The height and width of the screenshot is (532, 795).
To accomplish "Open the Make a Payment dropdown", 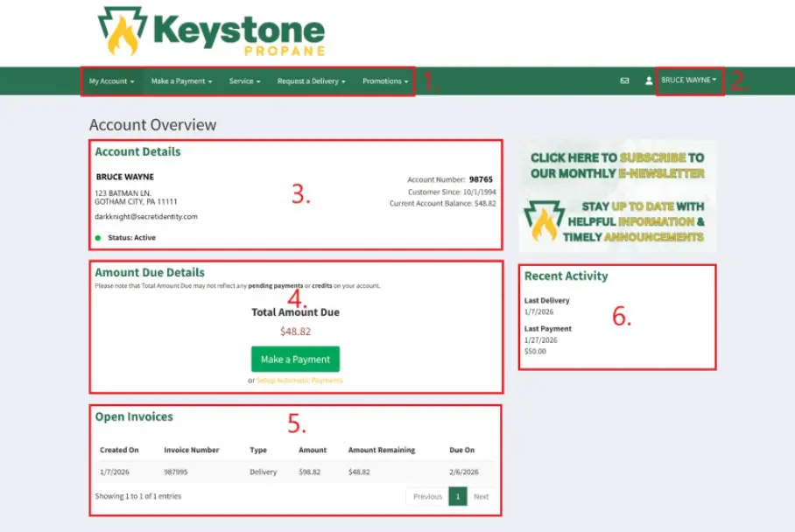I will point(181,81).
